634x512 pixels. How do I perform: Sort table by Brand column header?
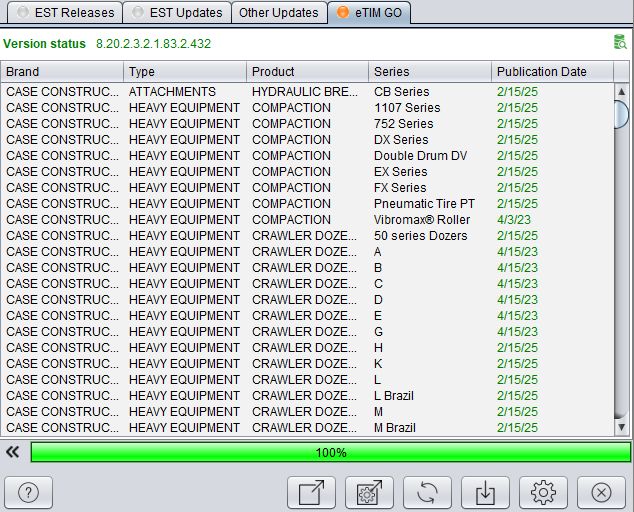coord(62,72)
